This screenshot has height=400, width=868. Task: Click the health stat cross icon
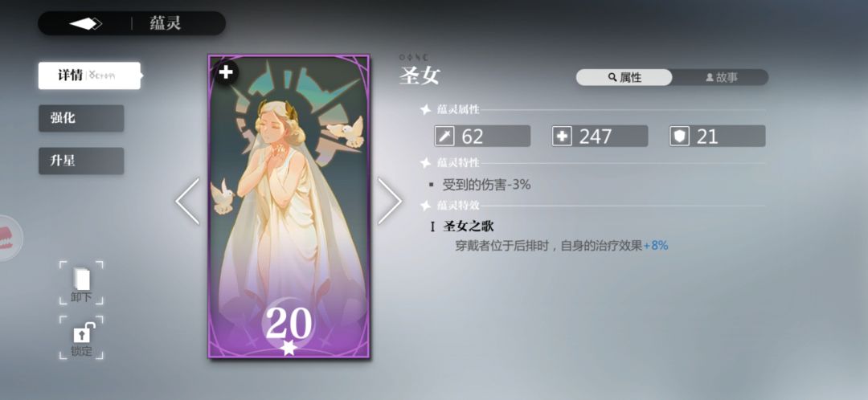(x=562, y=136)
